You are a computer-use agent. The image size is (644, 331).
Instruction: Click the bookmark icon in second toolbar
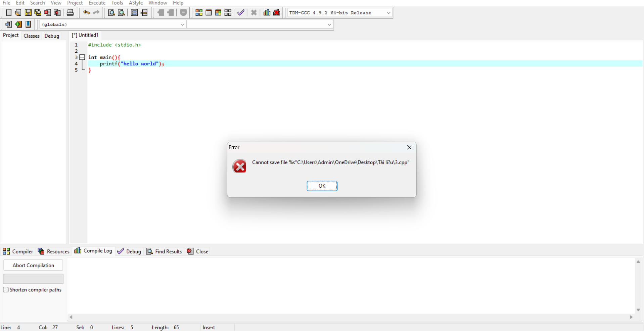(28, 24)
